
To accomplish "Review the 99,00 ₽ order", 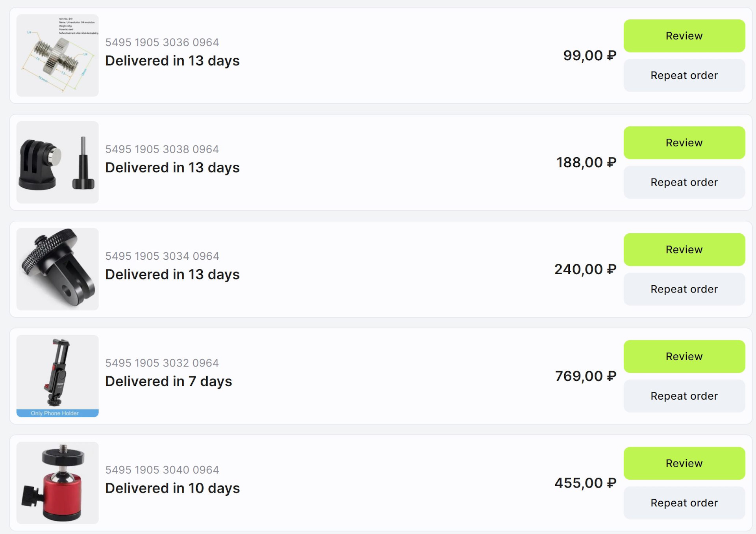I will (684, 36).
